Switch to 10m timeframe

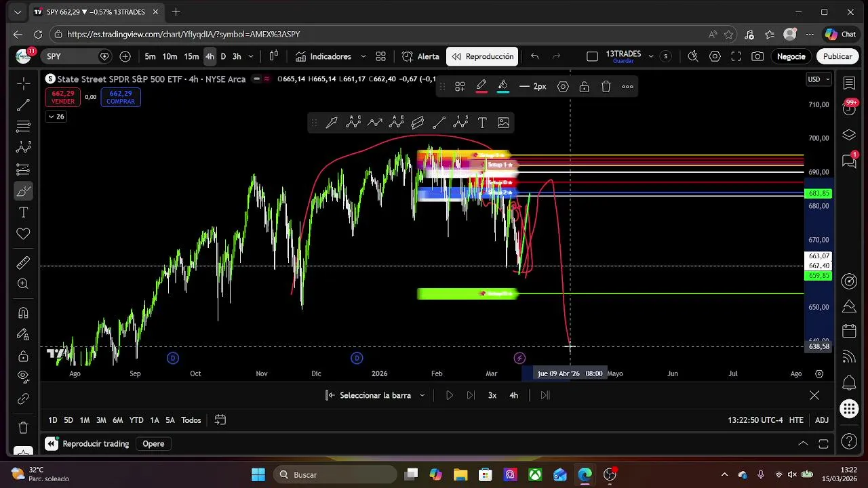170,56
